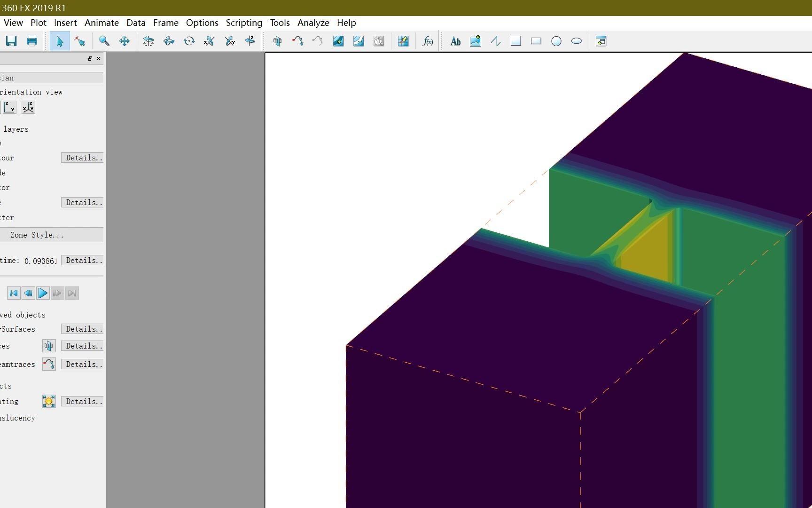Image resolution: width=812 pixels, height=508 pixels.
Task: Select the Ab text insertion tool
Action: [x=455, y=41]
